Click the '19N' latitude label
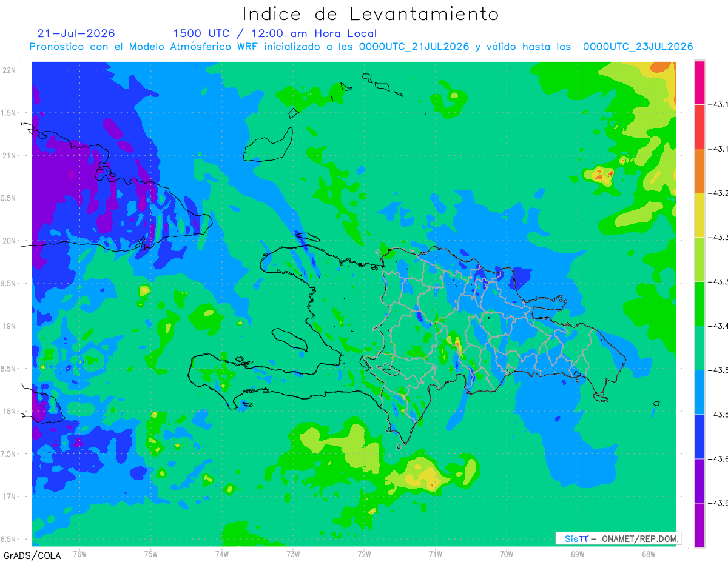Screen dimensions: 728x562 10,326
